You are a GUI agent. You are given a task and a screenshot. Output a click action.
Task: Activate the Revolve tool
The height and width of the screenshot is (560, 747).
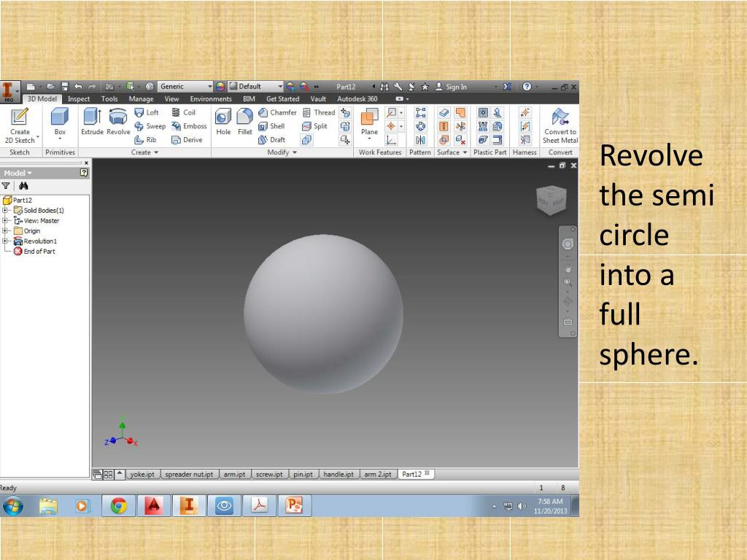pos(118,122)
